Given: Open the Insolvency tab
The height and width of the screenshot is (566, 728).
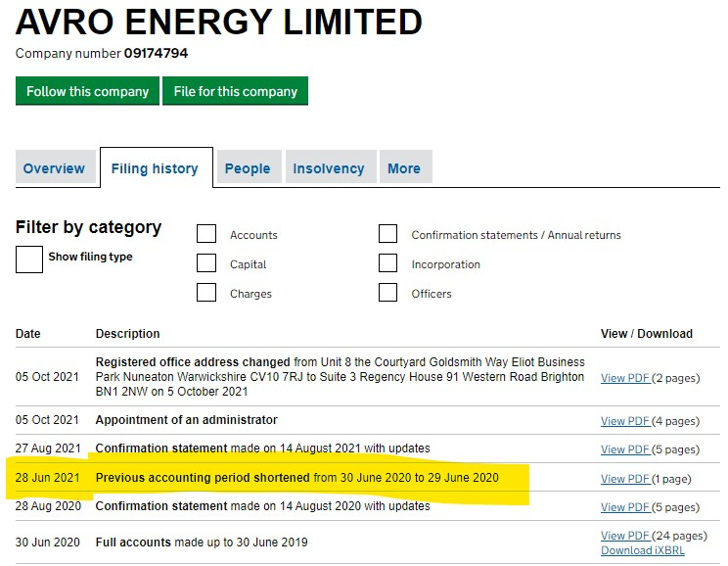Looking at the screenshot, I should 329,168.
